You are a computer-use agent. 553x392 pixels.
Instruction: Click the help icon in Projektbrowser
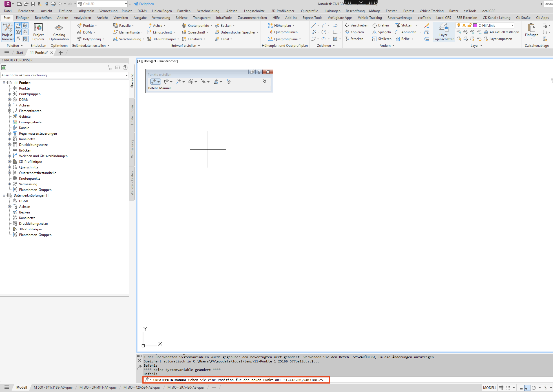[x=125, y=68]
